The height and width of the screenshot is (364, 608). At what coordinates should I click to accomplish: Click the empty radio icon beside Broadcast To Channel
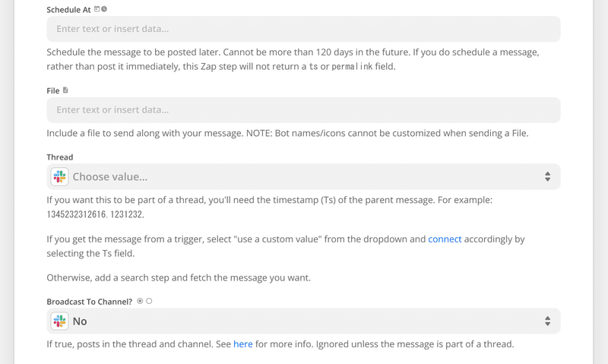149,301
